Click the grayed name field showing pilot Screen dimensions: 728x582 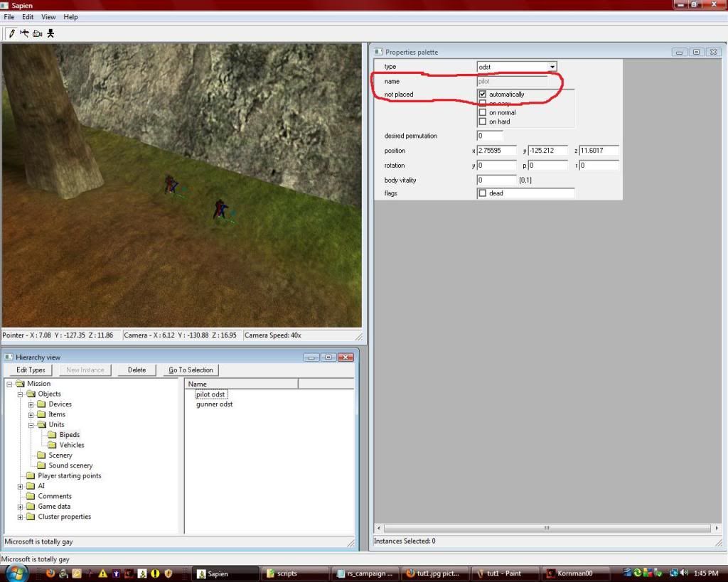point(512,81)
